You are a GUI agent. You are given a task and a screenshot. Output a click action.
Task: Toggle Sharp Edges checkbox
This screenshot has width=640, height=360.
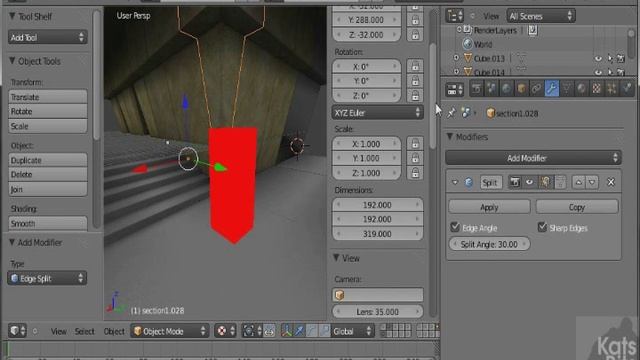542,227
